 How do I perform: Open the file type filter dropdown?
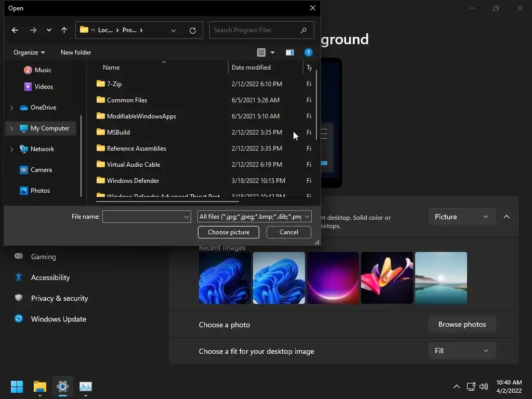[255, 217]
